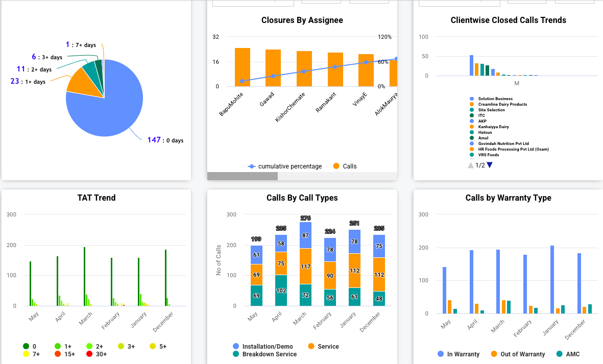The width and height of the screenshot is (603, 364).
Task: Click BapuMohite orange bar
Action: click(243, 67)
